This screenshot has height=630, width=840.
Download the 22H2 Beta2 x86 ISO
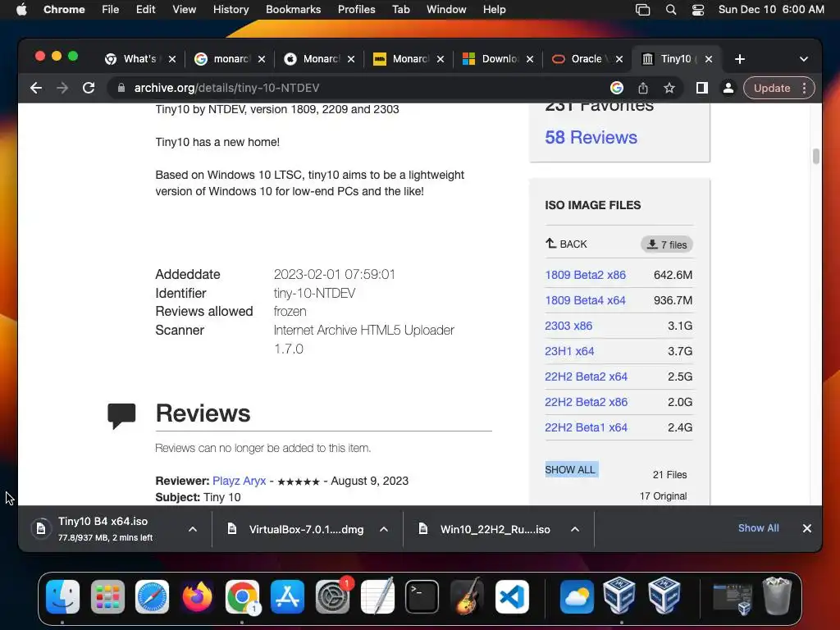point(586,402)
